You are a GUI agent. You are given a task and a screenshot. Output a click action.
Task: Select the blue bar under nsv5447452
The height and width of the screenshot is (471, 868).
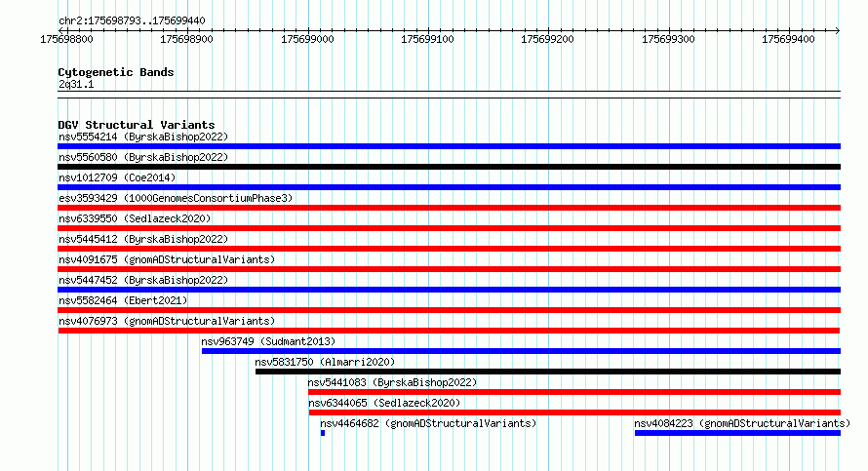(x=449, y=290)
